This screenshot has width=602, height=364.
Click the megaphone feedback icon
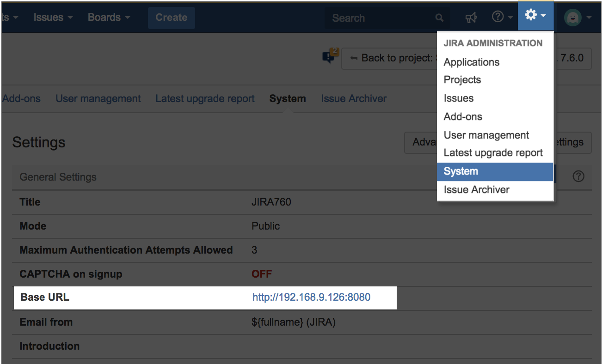coord(471,18)
